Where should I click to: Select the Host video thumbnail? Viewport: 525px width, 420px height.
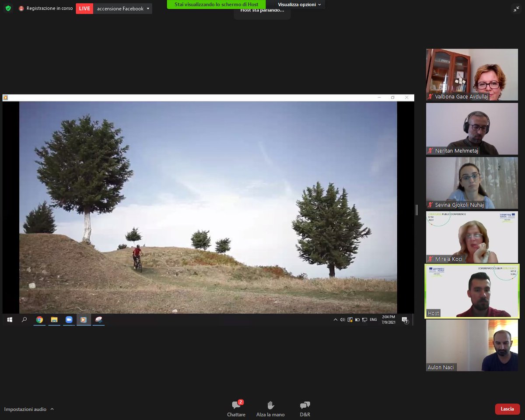pos(472,291)
